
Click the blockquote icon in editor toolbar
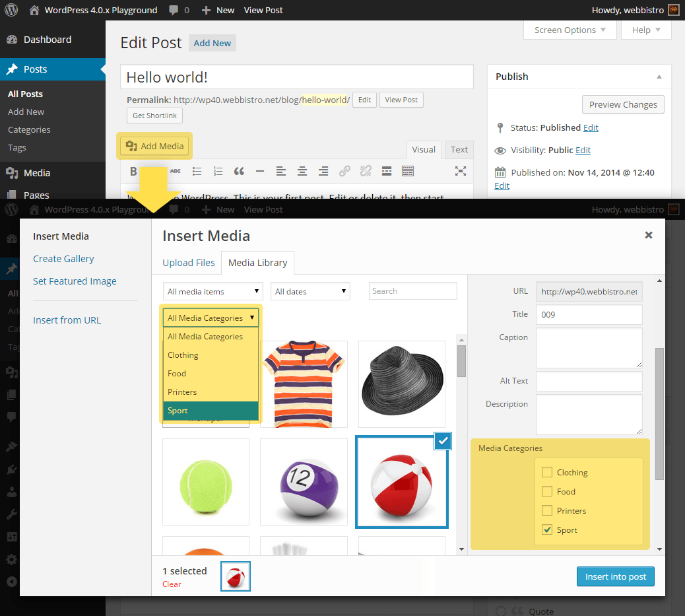[239, 172]
